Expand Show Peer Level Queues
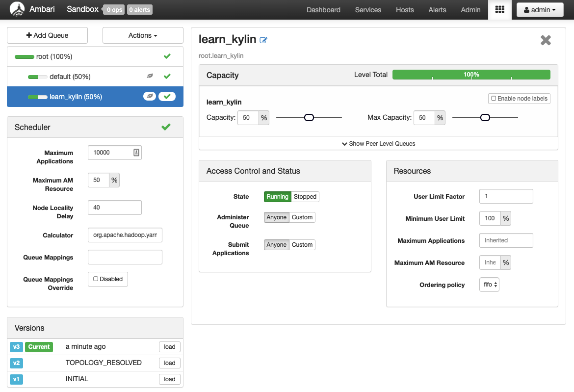 coord(378,144)
